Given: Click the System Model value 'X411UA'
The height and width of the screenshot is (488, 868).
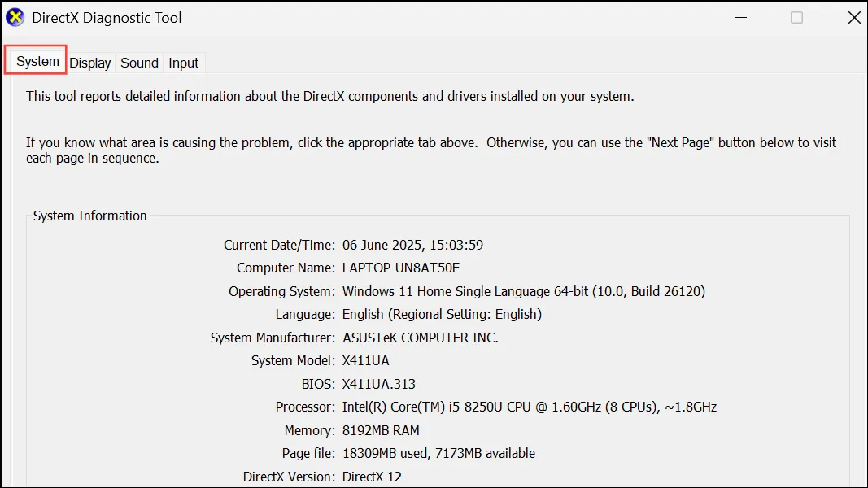Looking at the screenshot, I should point(365,361).
